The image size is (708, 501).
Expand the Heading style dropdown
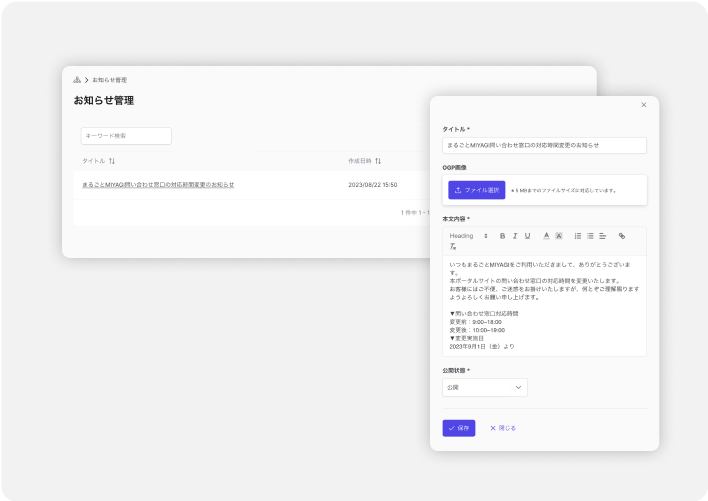click(x=468, y=236)
